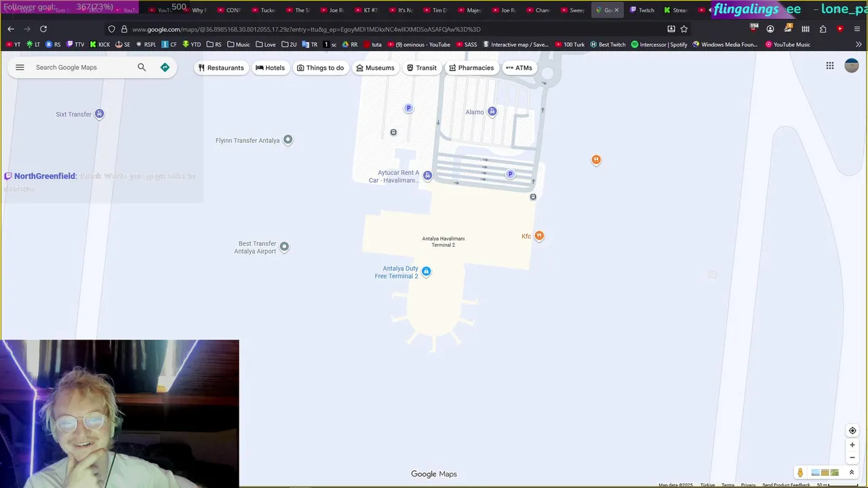Viewport: 868px width, 488px height.
Task: Open the (9) ominous - YouTube bookmark
Action: coord(418,45)
